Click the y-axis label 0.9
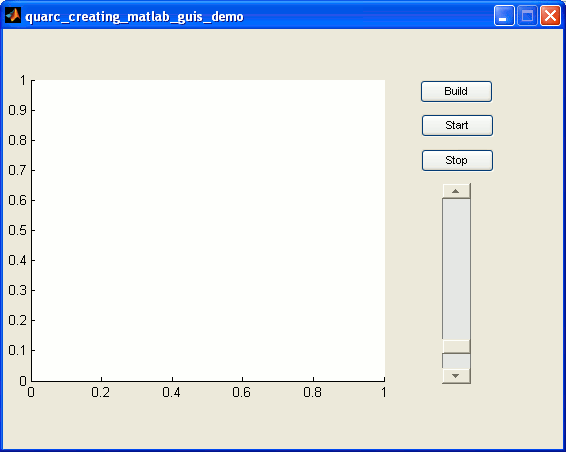 tap(18, 110)
